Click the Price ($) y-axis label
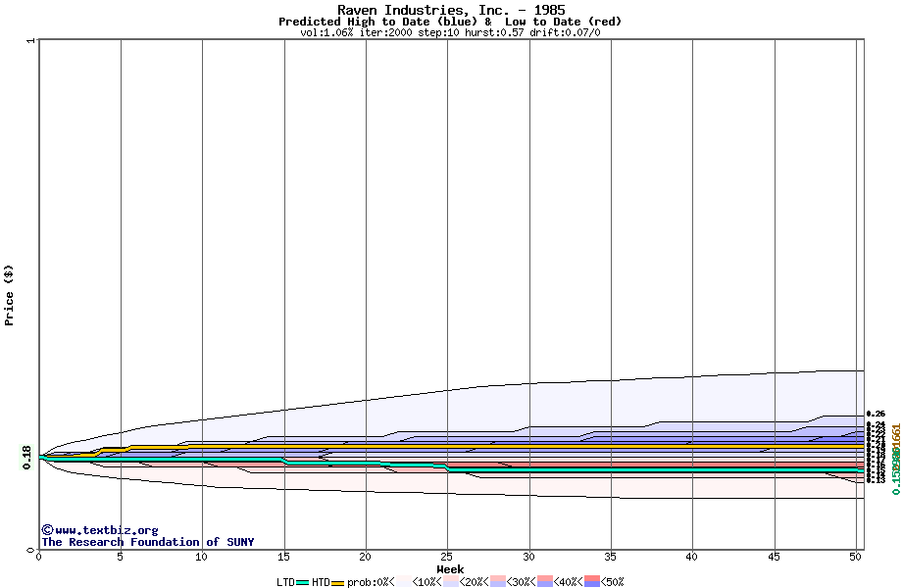The width and height of the screenshot is (902, 588). coord(10,294)
